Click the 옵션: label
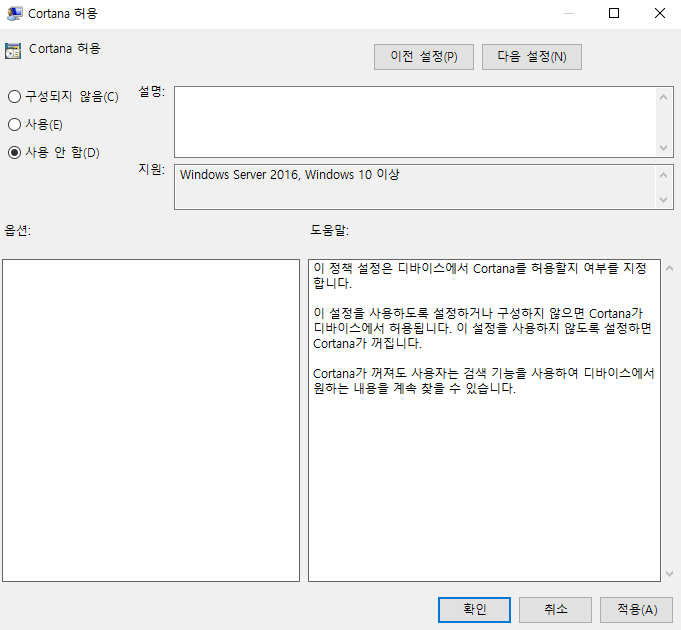The height and width of the screenshot is (630, 681). (17, 230)
